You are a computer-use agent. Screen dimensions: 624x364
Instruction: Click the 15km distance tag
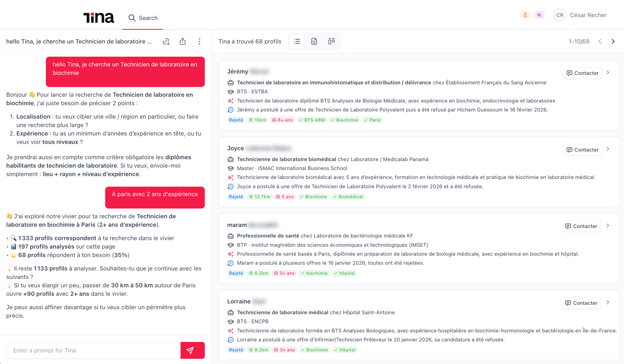(x=257, y=120)
